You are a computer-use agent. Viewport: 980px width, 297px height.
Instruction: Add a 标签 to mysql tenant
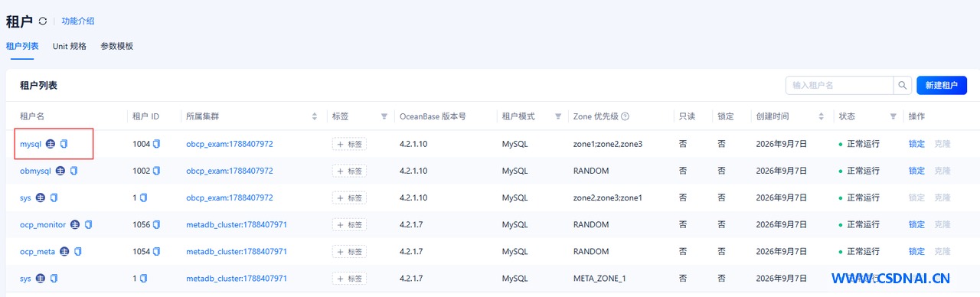349,144
